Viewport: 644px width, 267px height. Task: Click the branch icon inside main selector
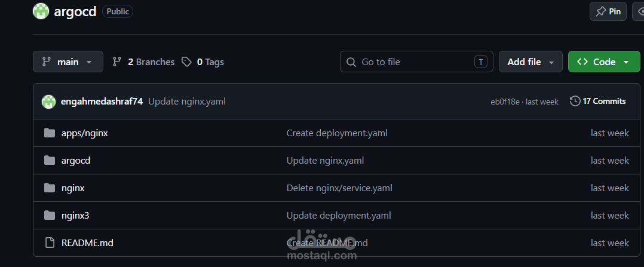point(47,62)
